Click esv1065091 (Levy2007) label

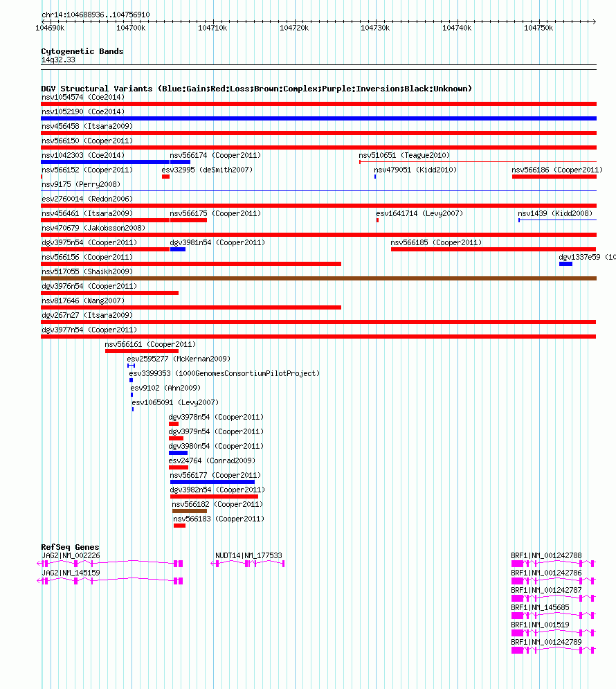coord(175,402)
